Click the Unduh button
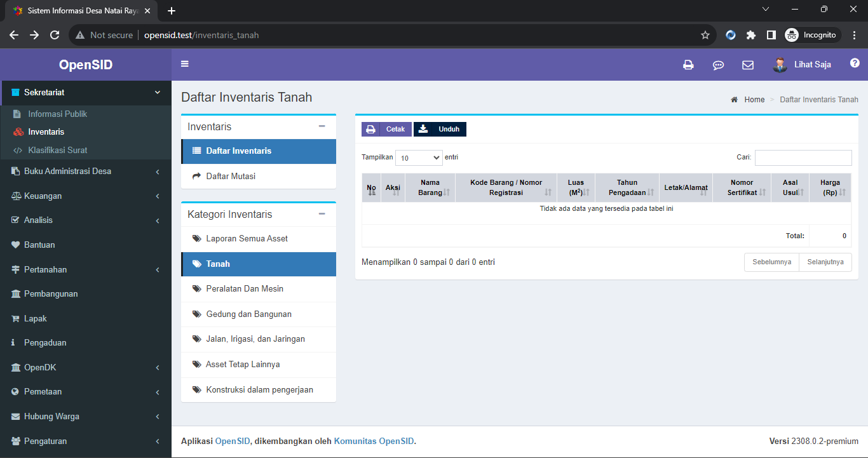 pyautogui.click(x=440, y=129)
